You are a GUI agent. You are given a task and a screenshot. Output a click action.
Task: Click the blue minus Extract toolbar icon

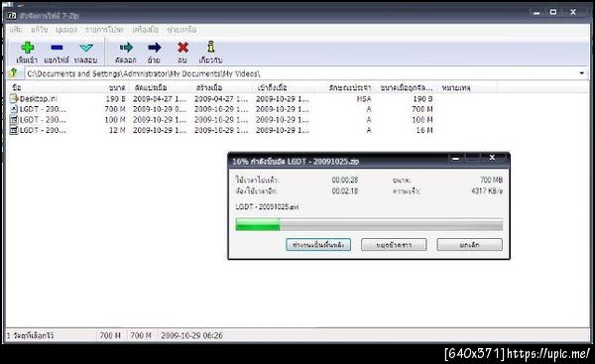57,48
